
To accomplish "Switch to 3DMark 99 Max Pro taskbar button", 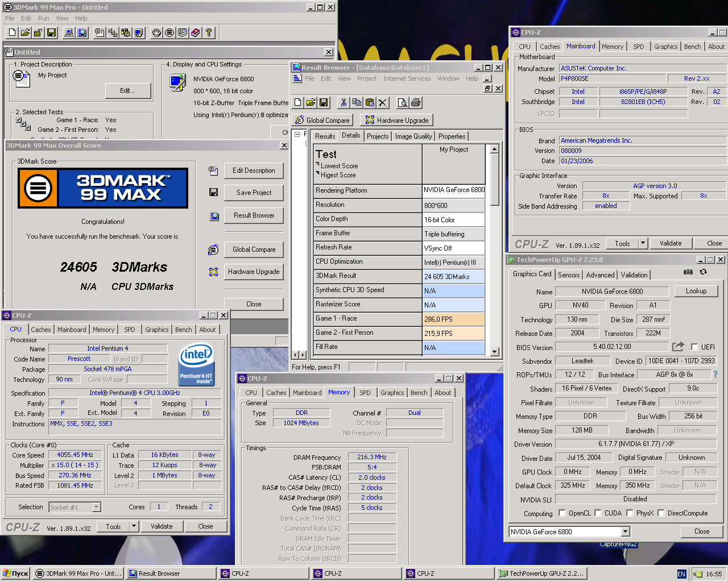I will point(78,573).
